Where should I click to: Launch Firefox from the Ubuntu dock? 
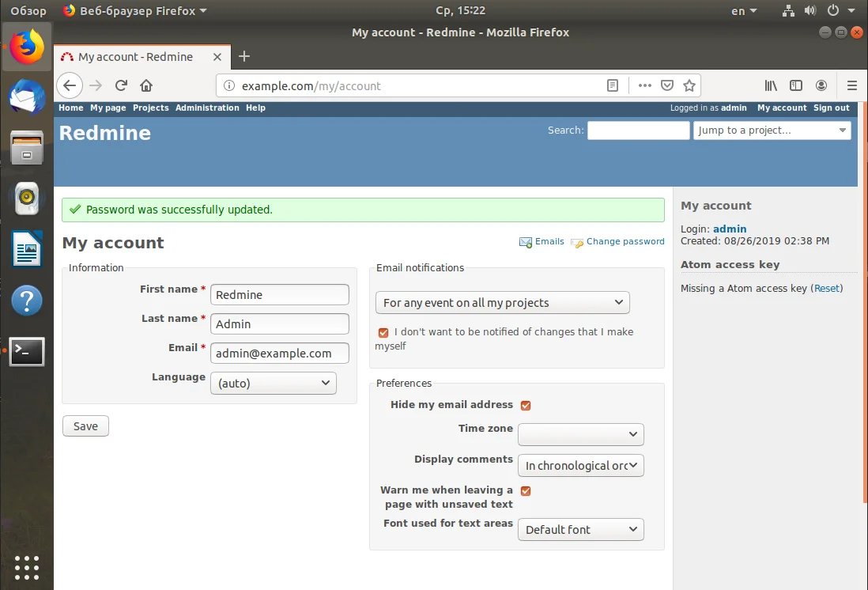[27, 47]
